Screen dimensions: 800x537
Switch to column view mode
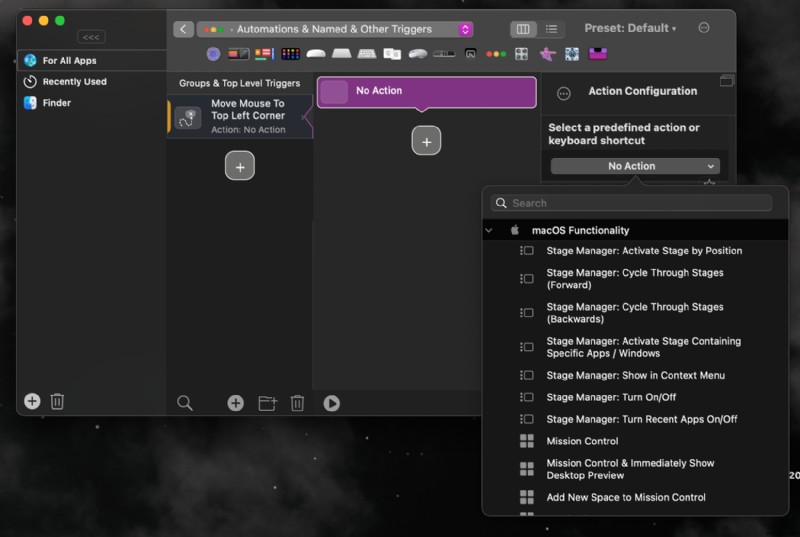click(x=523, y=29)
